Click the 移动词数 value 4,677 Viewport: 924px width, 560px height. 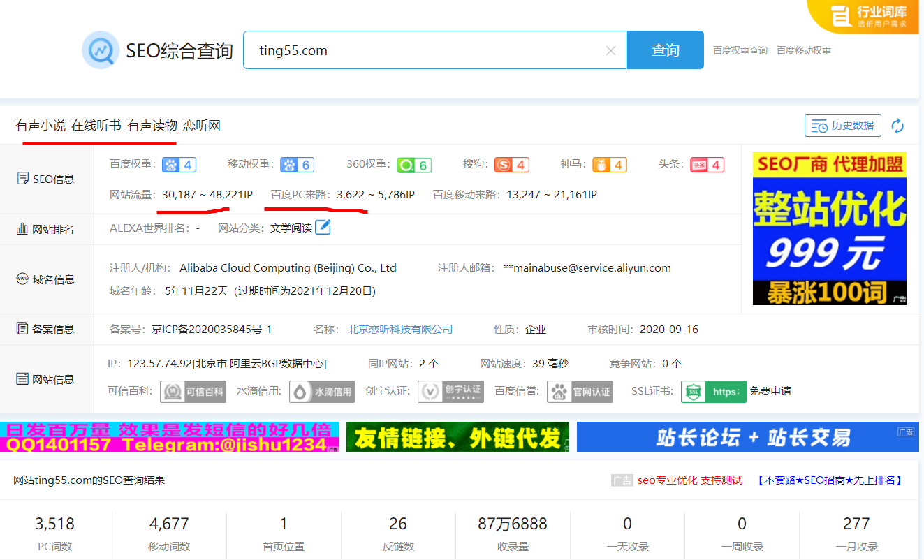pyautogui.click(x=169, y=524)
